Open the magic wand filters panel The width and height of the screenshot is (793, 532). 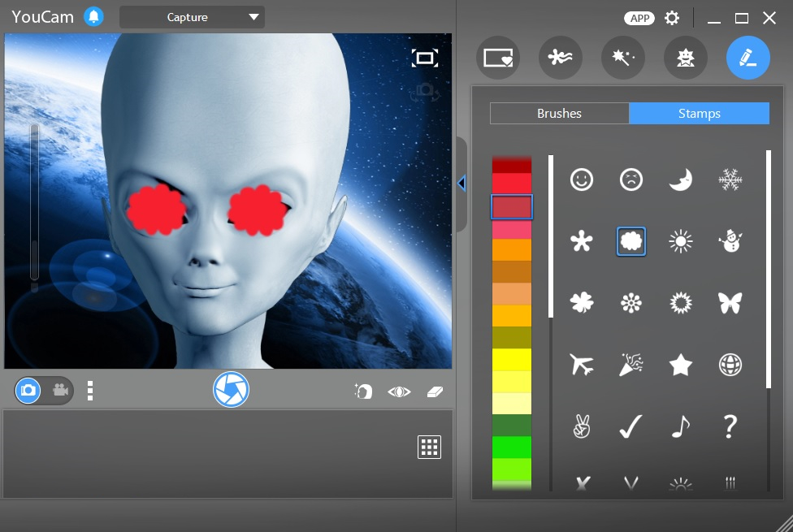[623, 58]
